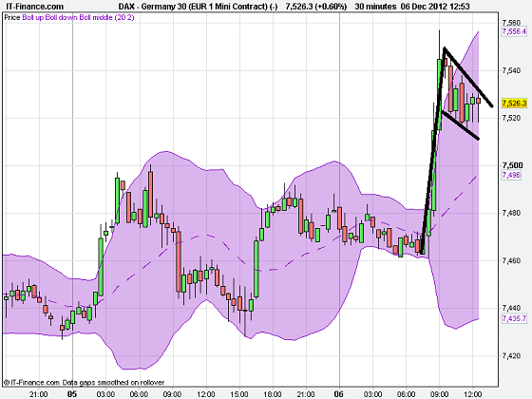Click the date '06 Dec 2012 12:53'
The height and width of the screenshot is (399, 532).
pyautogui.click(x=435, y=7)
